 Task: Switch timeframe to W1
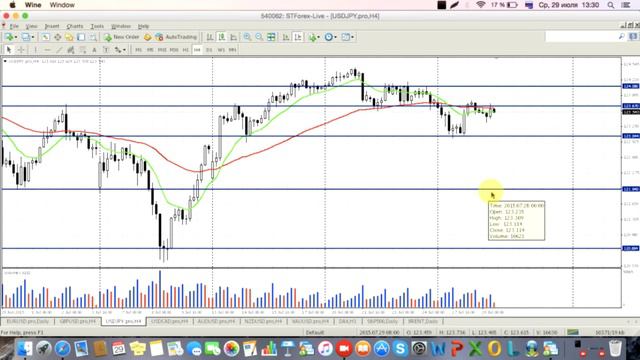point(221,50)
